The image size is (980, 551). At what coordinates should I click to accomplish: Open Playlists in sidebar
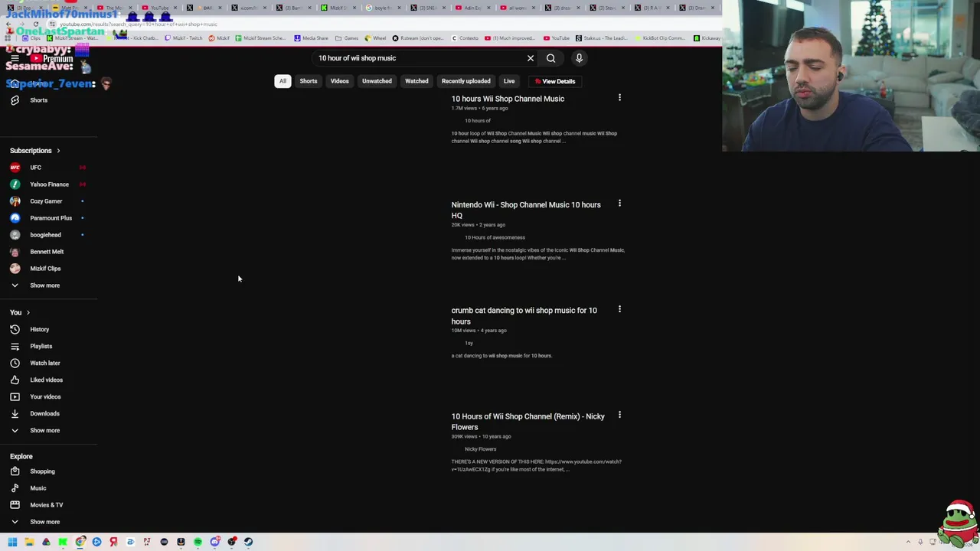49,346
